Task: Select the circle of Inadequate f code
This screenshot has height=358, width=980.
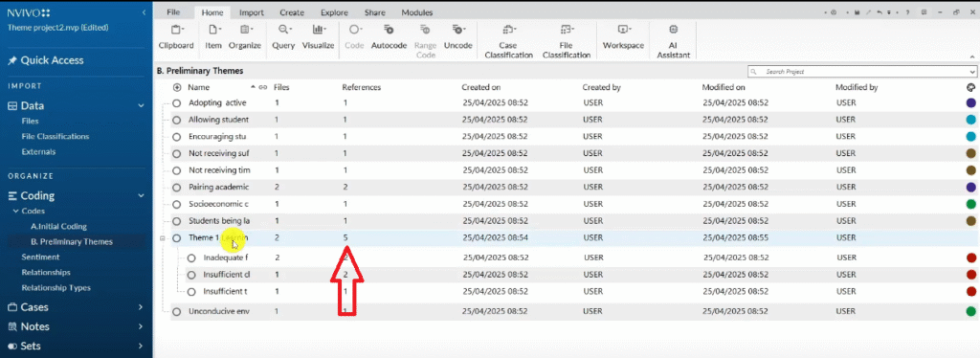Action: (191, 258)
